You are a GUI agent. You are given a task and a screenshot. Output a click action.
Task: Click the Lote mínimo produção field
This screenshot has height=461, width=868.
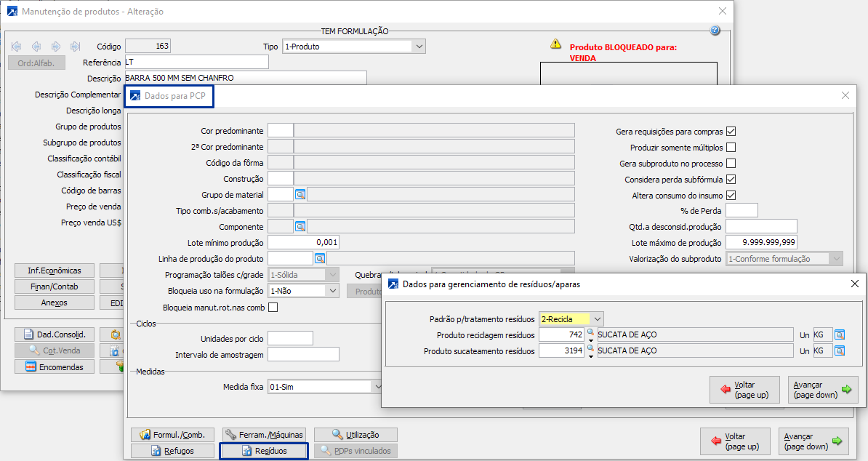point(303,242)
